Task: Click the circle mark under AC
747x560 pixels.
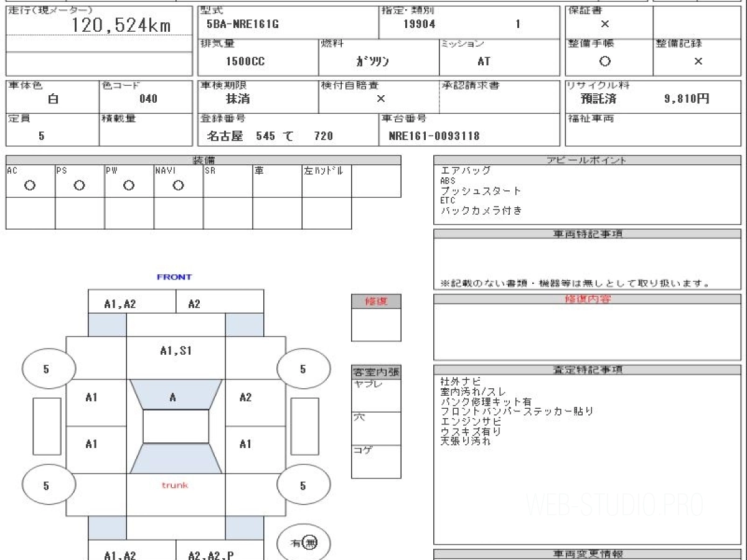Action: point(30,185)
